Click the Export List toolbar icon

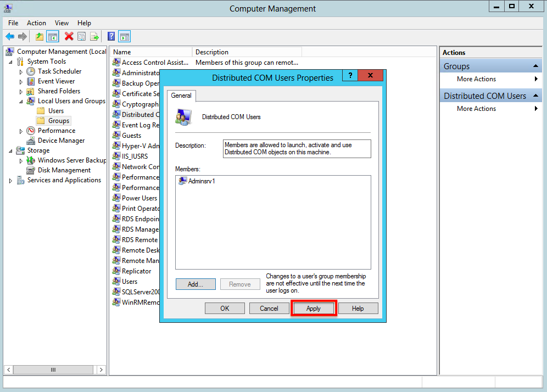coord(94,36)
